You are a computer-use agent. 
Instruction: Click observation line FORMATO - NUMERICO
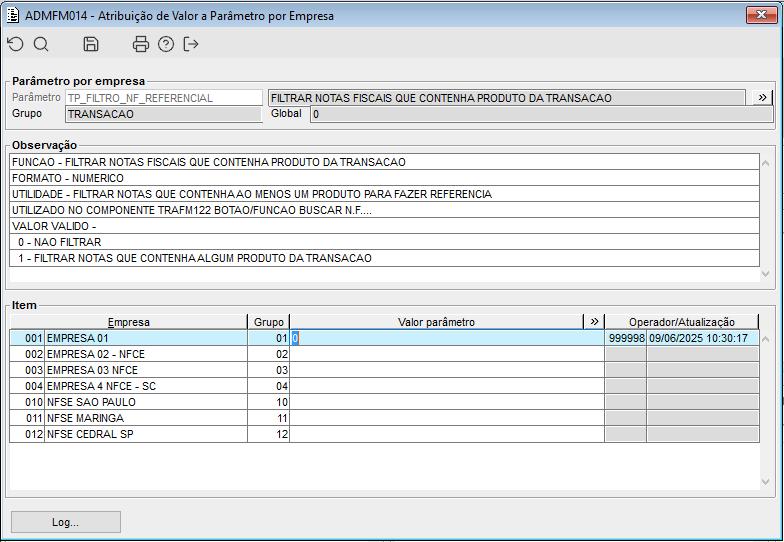[384, 178]
